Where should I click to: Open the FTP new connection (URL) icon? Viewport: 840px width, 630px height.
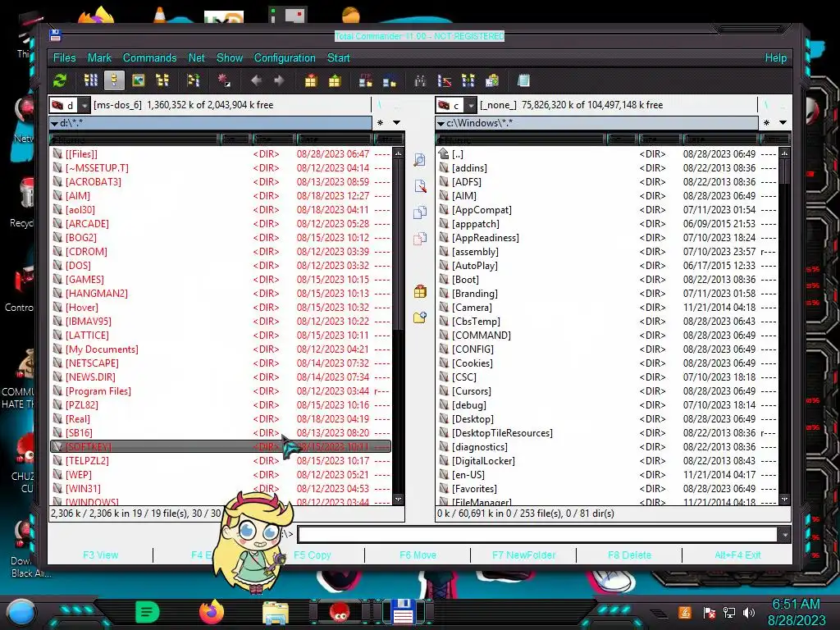click(390, 81)
